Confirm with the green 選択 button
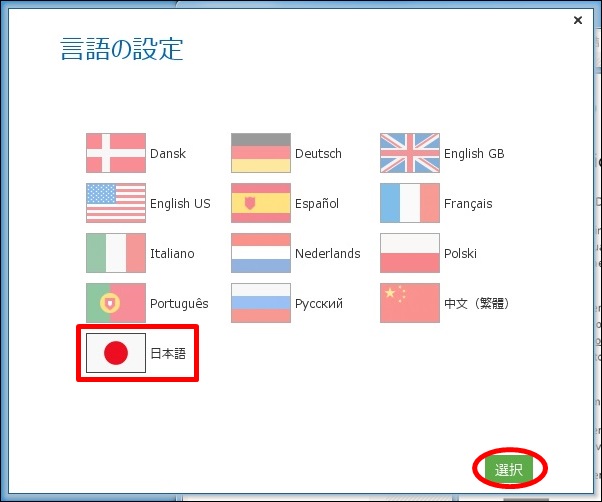Image resolution: width=602 pixels, height=502 pixels. coord(509,469)
